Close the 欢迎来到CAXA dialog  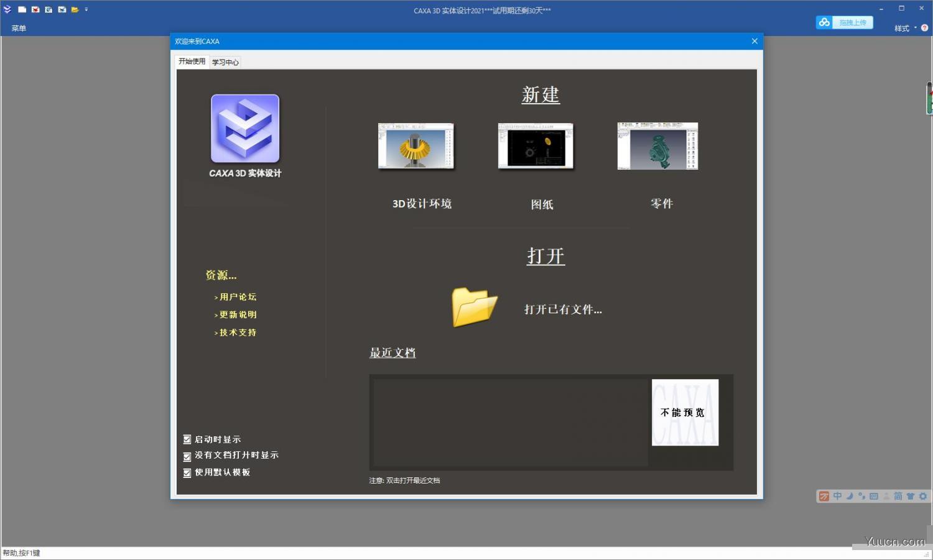tap(754, 41)
